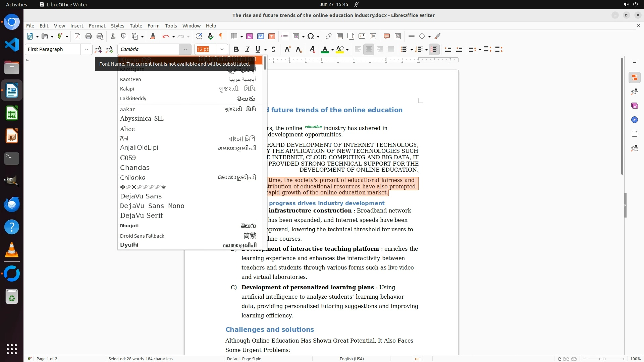644x362 pixels.
Task: Enable Justified paragraph alignment
Action: (391, 49)
